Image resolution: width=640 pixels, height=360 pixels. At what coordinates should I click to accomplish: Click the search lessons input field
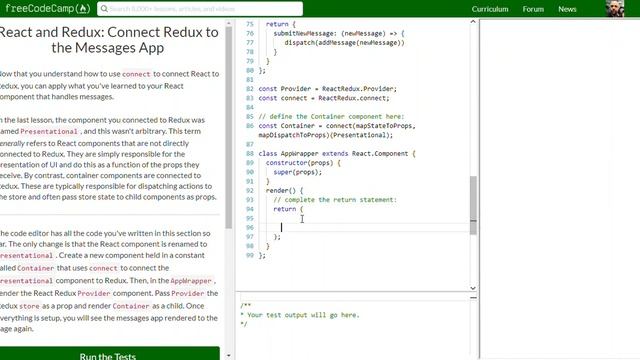(x=200, y=9)
